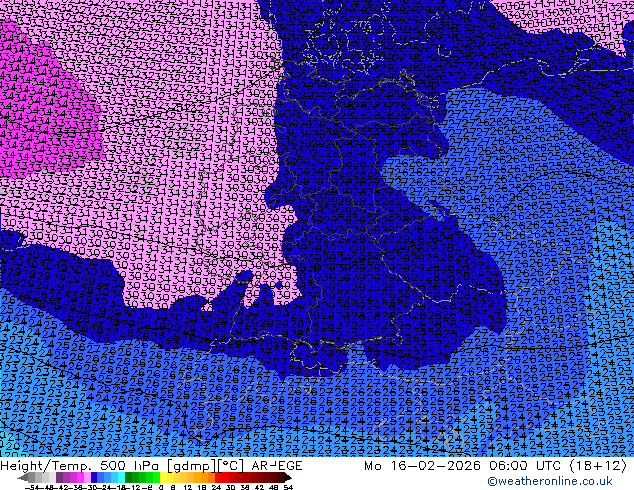Click the '-54' legend scale value
The width and height of the screenshot is (634, 490).
pyautogui.click(x=32, y=487)
